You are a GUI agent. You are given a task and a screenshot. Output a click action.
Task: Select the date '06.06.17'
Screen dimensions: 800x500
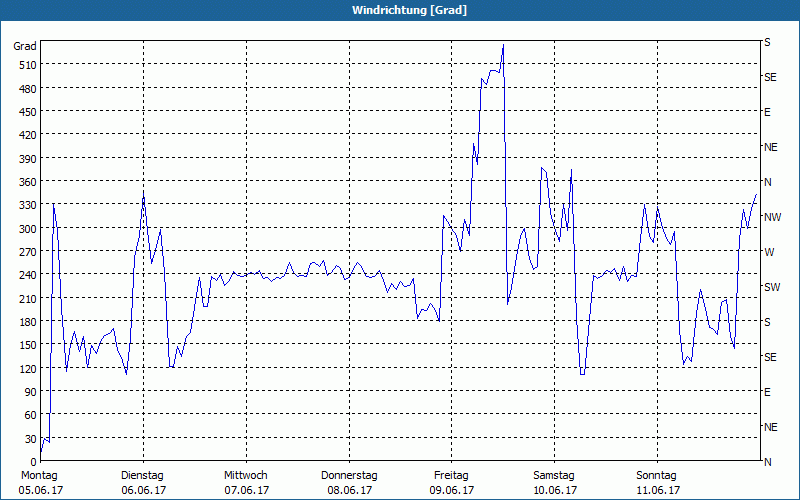coord(143,490)
